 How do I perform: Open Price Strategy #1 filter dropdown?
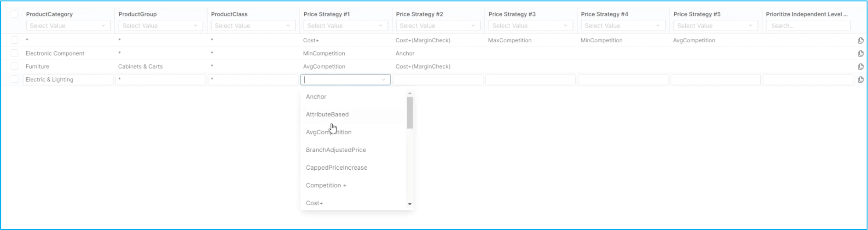point(345,26)
